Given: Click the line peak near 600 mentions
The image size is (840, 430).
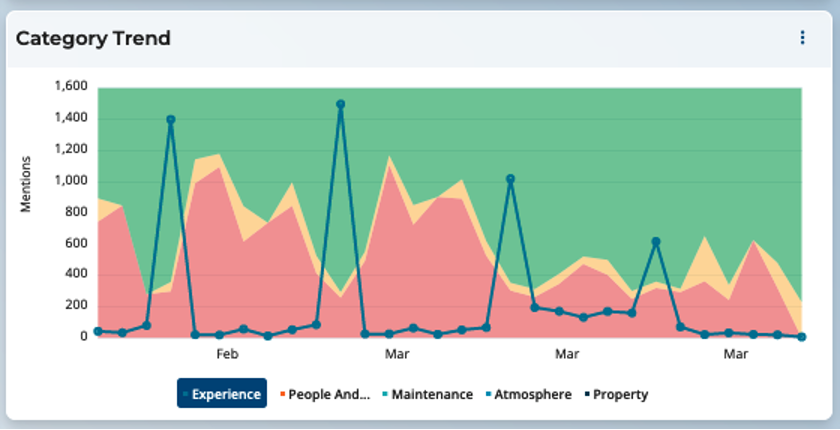Looking at the screenshot, I should pyautogui.click(x=656, y=242).
